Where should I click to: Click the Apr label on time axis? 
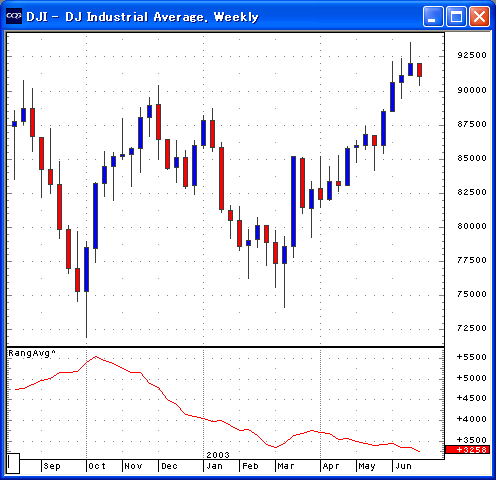click(x=331, y=466)
